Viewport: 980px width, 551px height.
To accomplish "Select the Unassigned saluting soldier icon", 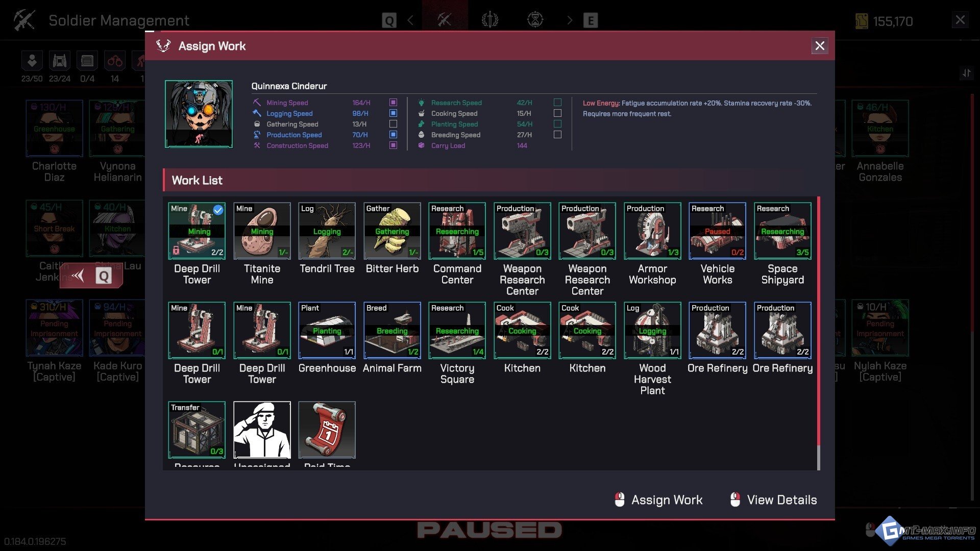I will (262, 430).
